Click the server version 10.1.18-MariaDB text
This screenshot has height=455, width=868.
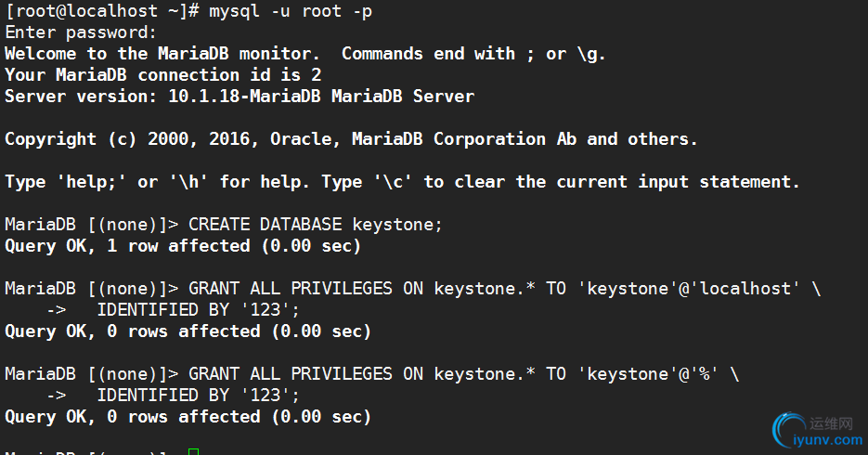[244, 97]
